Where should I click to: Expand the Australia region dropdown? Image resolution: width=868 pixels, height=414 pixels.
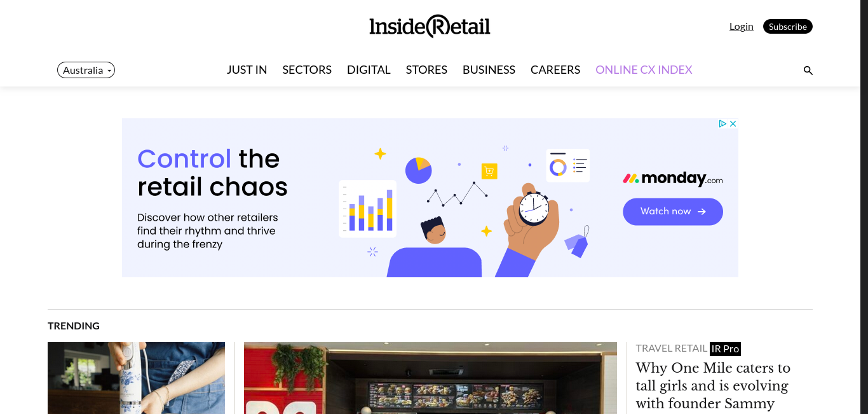(86, 70)
